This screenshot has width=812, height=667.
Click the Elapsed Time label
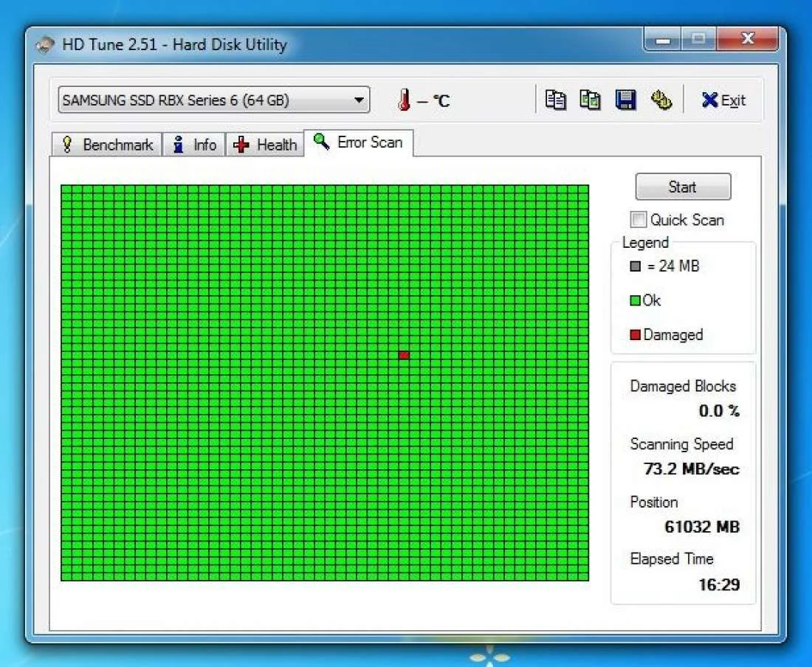(x=672, y=559)
